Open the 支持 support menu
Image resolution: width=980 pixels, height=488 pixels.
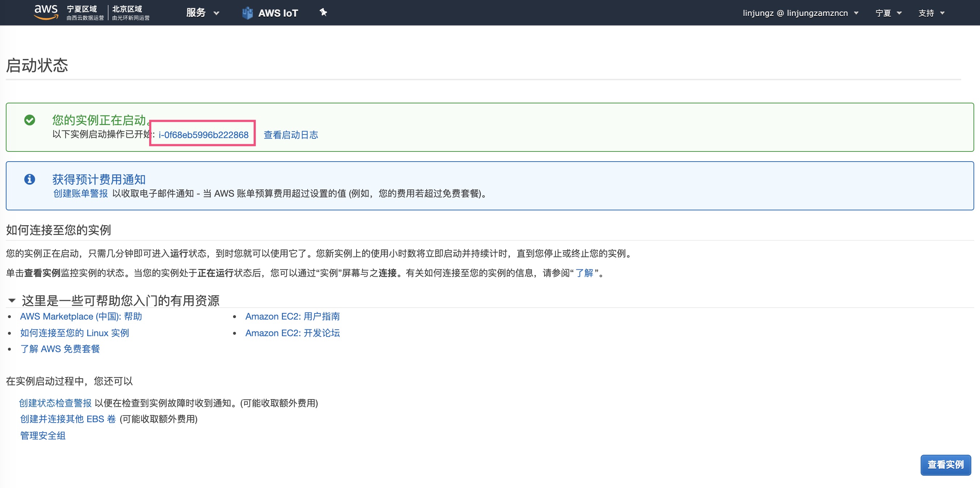click(x=931, y=13)
